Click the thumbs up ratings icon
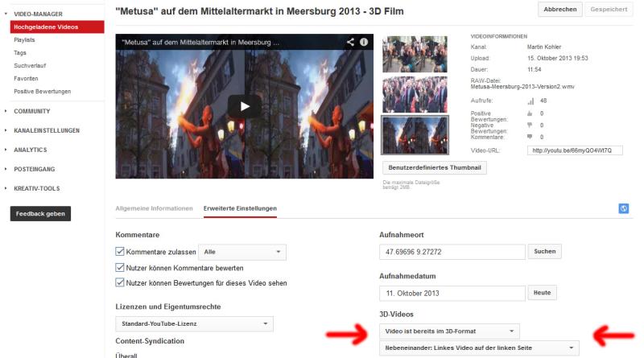This screenshot has height=358, width=644. coord(530,113)
